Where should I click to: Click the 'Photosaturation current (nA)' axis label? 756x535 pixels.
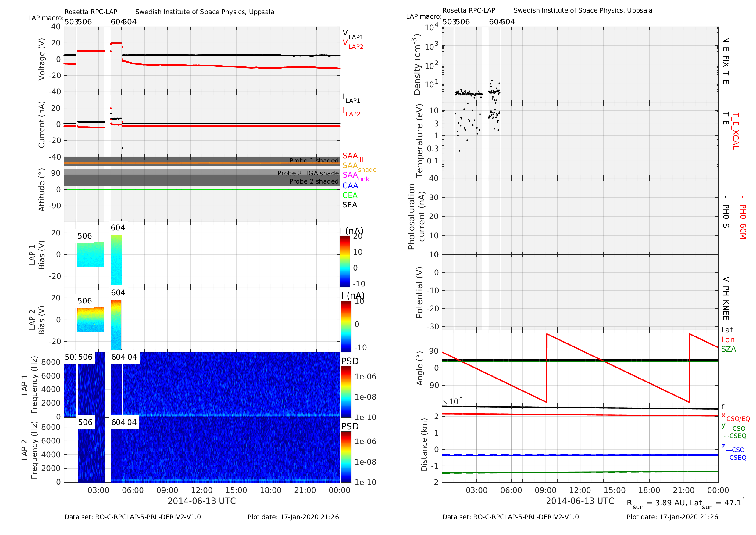tap(416, 217)
